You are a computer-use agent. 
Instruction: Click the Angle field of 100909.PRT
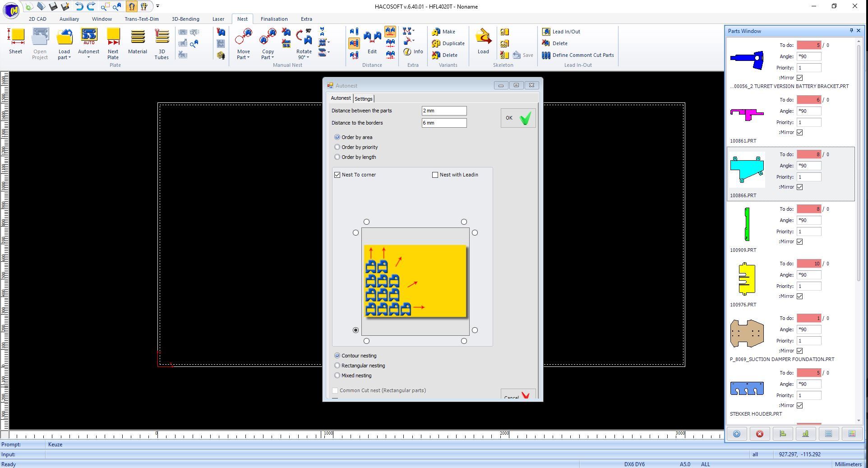coord(808,220)
